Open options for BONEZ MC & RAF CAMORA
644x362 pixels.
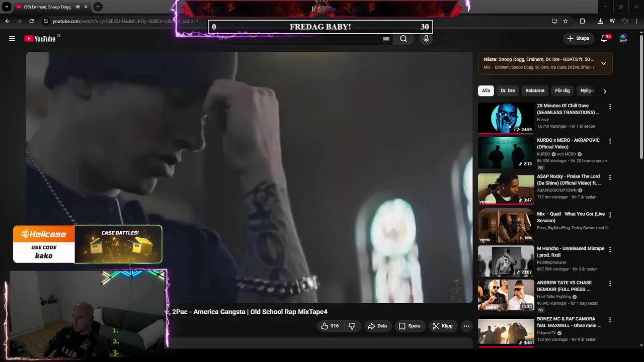[x=610, y=320]
